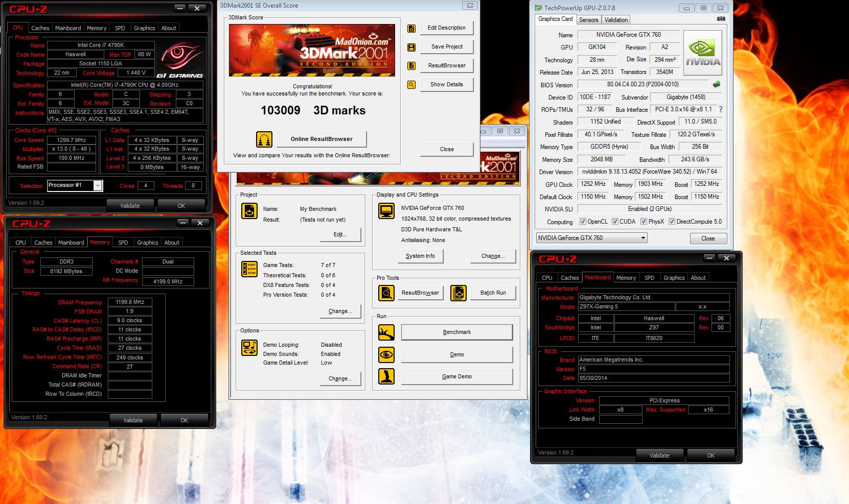
Task: Click OK in Memory CPU-Z window
Action: pos(185,420)
